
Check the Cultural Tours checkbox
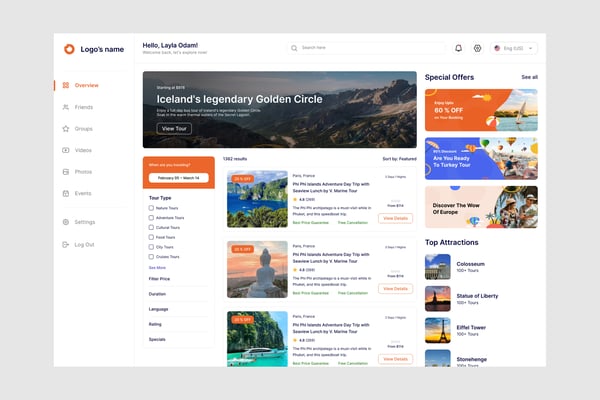[151, 227]
